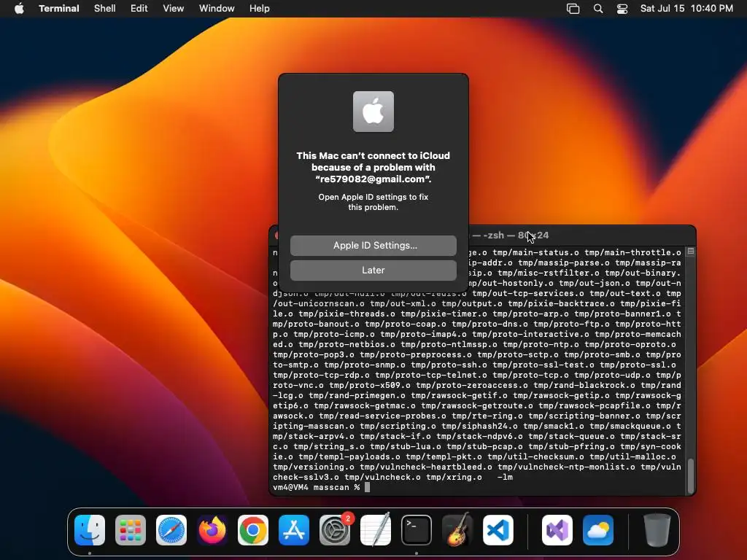Open Launchpad from the Dock

[131, 530]
